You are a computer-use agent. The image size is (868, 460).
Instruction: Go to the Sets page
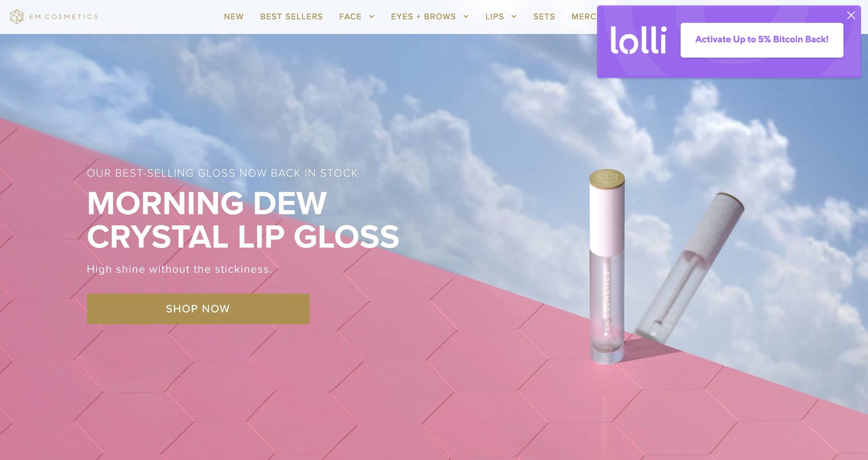[544, 16]
